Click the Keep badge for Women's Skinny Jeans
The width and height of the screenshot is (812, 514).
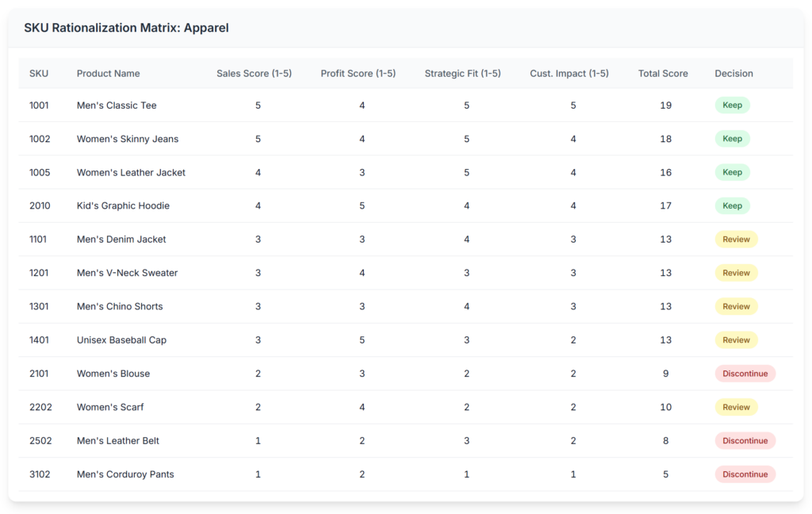coord(732,138)
